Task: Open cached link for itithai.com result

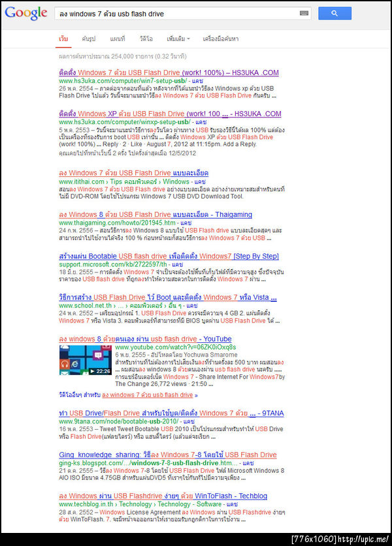Action: coord(200,182)
